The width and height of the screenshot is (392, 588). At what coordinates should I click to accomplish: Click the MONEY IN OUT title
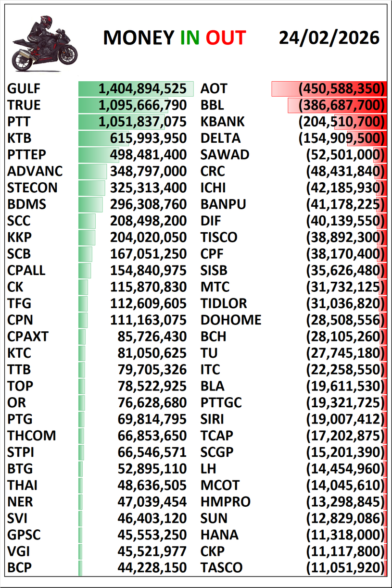click(x=175, y=38)
